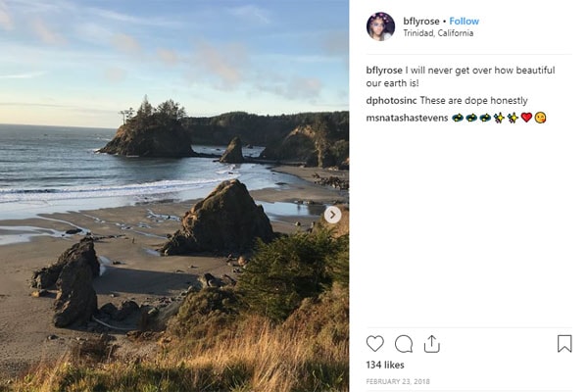Go to next photo with arrow chevron
Image resolution: width=588 pixels, height=392 pixels.
(333, 215)
